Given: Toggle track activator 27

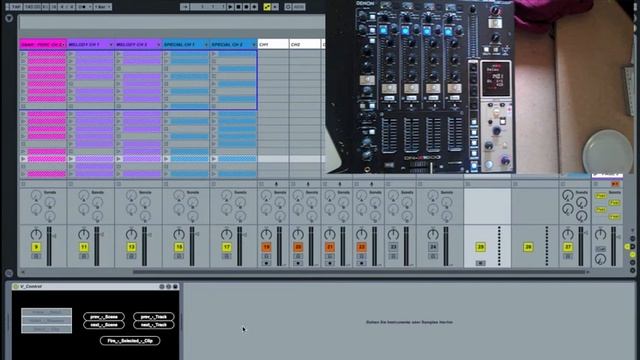Looking at the screenshot, I should (568, 247).
